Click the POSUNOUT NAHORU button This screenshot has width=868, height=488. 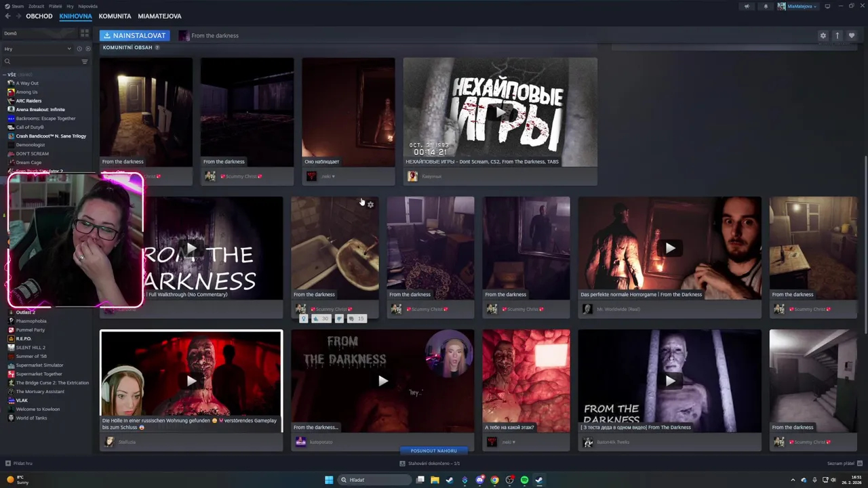pos(434,451)
